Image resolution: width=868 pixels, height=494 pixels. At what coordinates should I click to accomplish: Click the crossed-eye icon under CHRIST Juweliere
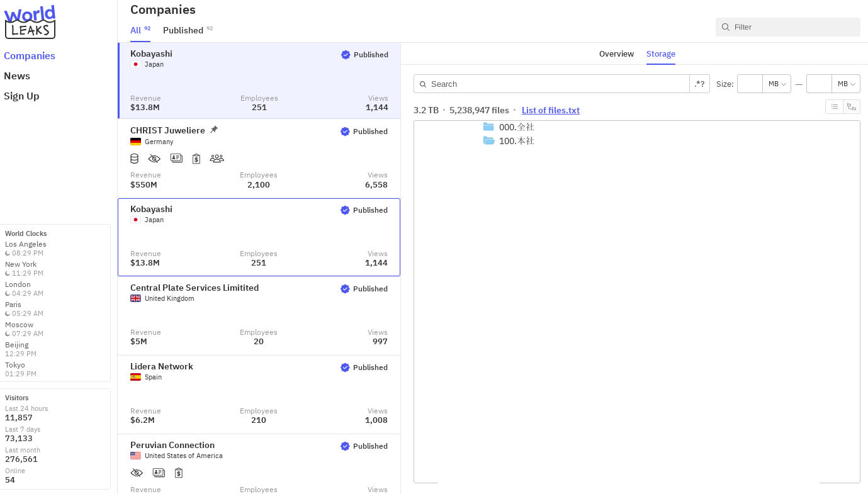click(154, 159)
